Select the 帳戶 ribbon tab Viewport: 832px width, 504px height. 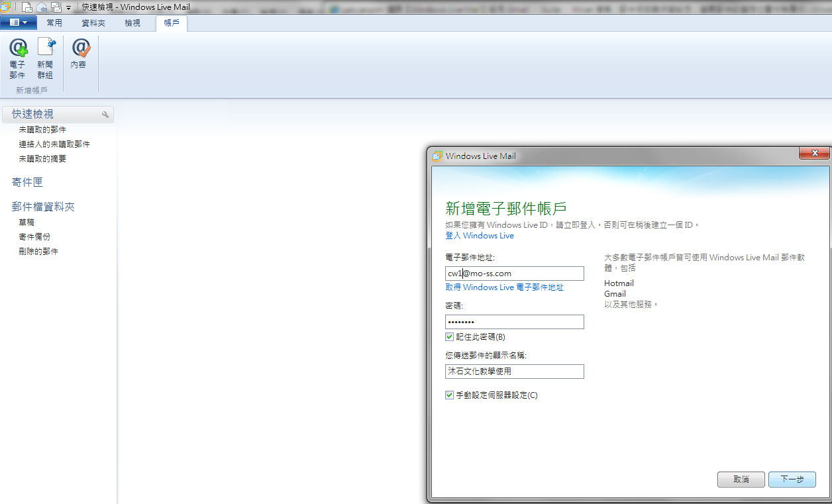coord(172,23)
